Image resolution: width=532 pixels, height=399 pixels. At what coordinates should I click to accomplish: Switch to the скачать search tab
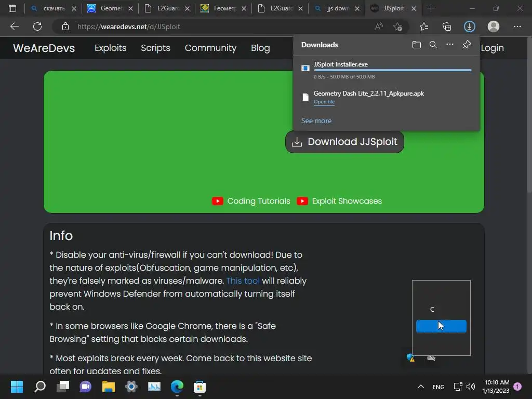point(54,8)
